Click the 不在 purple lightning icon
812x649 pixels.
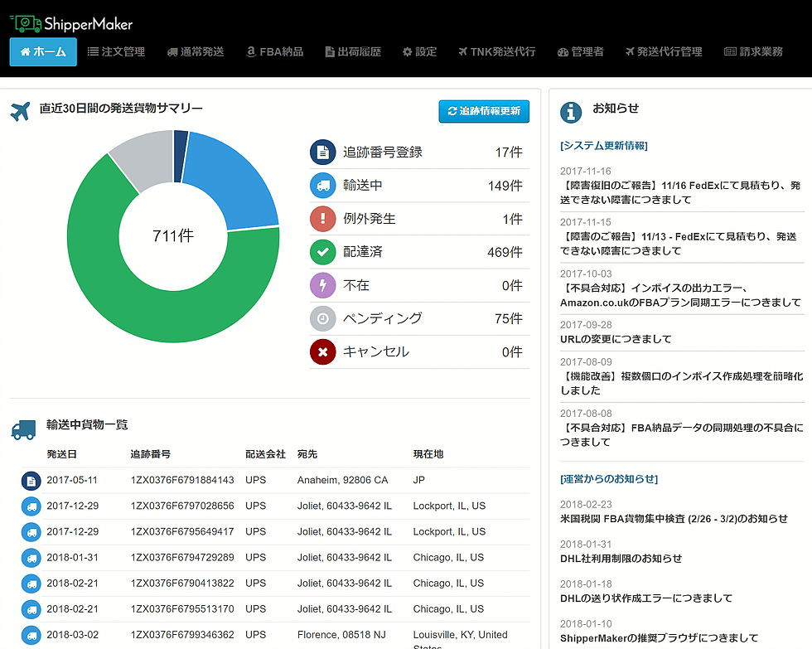(322, 285)
